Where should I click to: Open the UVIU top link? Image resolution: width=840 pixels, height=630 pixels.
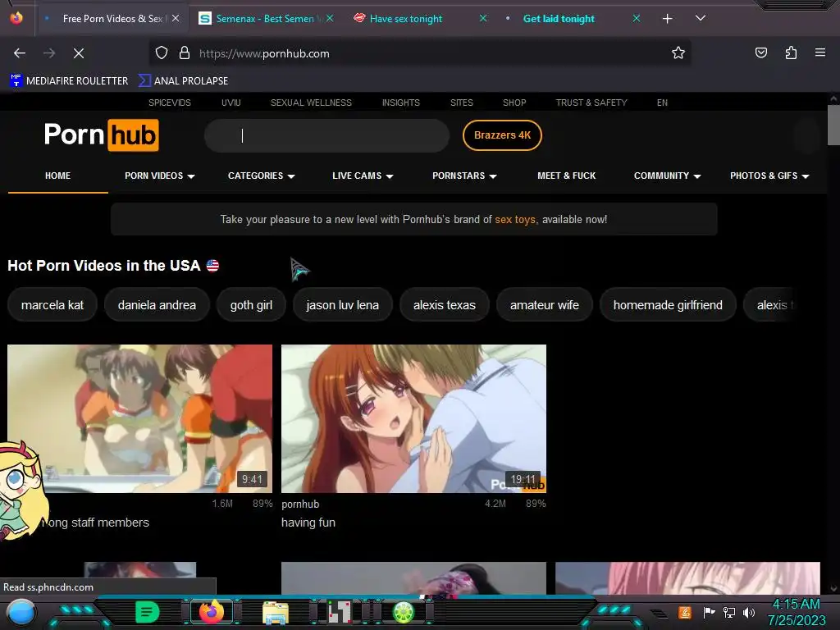click(x=231, y=103)
